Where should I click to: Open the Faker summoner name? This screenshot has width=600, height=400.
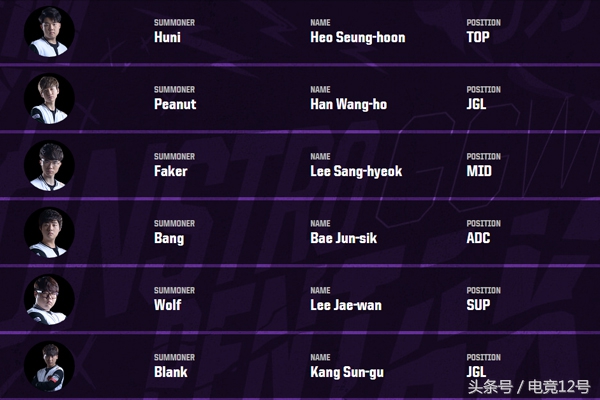pos(171,171)
